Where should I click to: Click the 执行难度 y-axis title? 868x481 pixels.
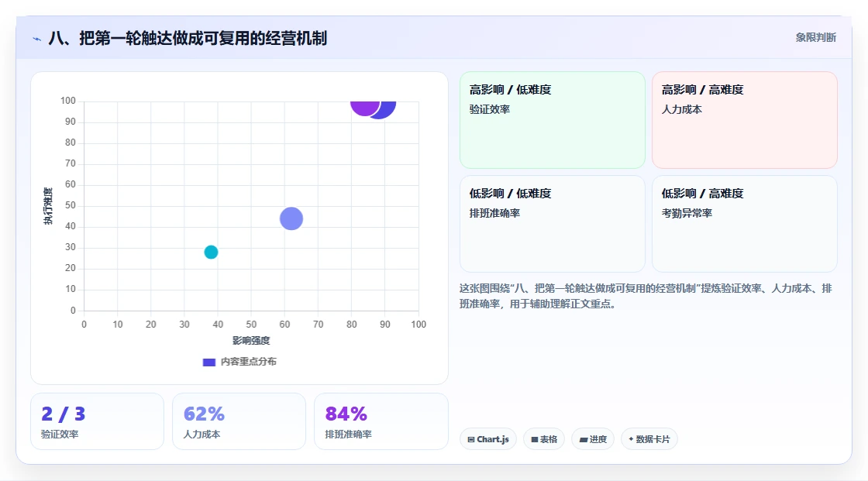[x=48, y=206]
